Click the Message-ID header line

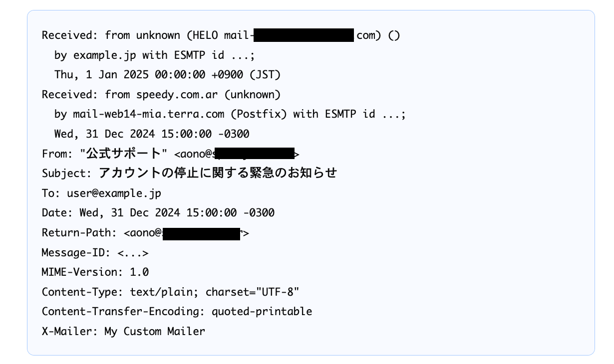pos(95,252)
